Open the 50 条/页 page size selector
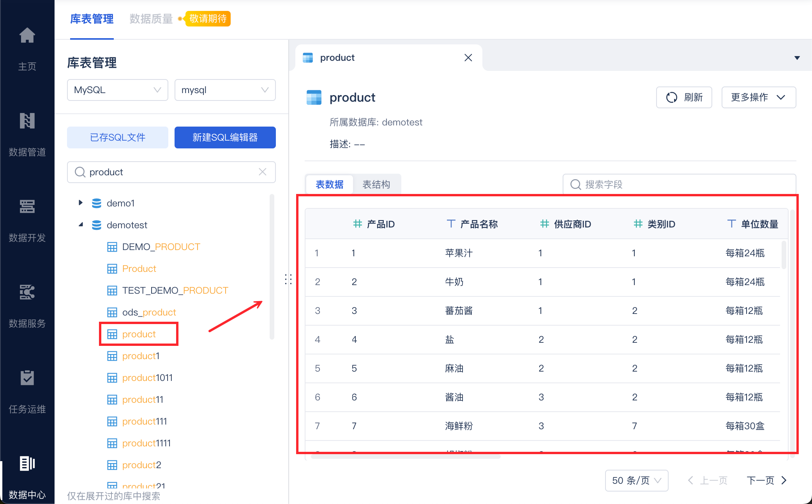The image size is (812, 504). pos(636,480)
